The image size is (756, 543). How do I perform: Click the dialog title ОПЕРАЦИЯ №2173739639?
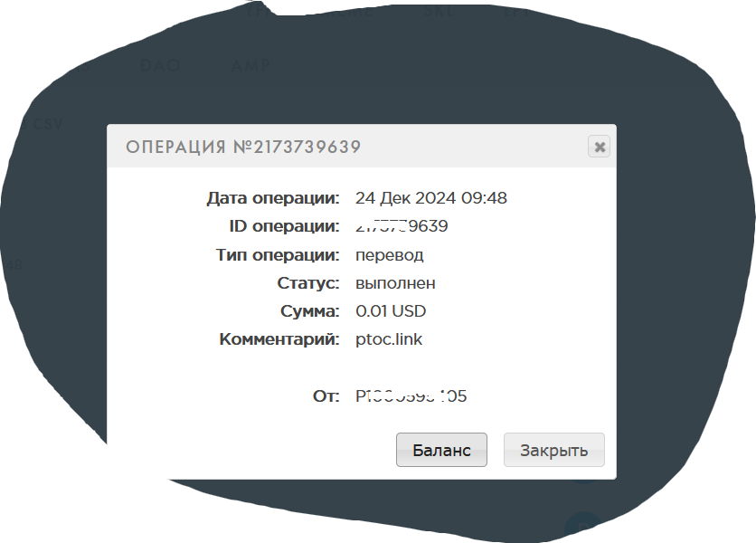(x=243, y=147)
